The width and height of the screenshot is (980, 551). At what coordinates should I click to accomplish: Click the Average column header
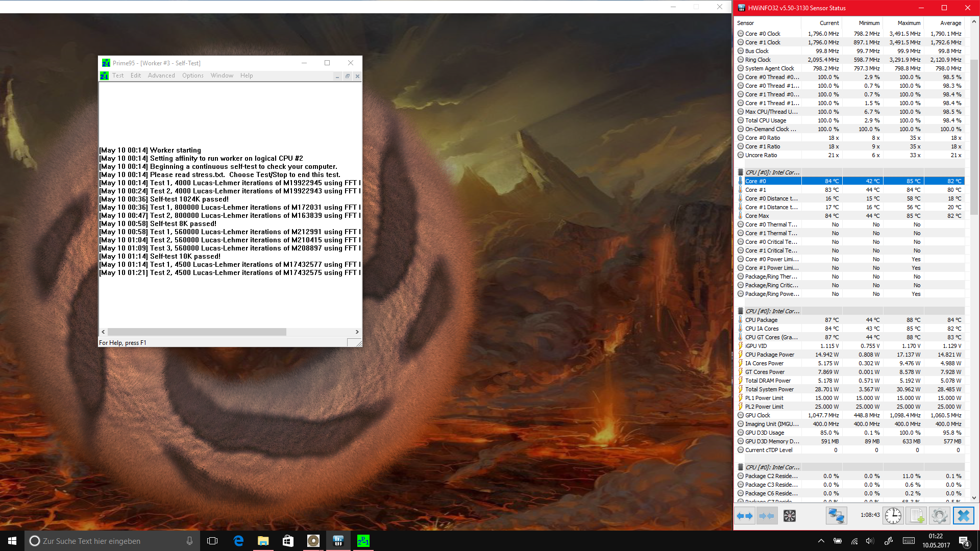coord(950,23)
